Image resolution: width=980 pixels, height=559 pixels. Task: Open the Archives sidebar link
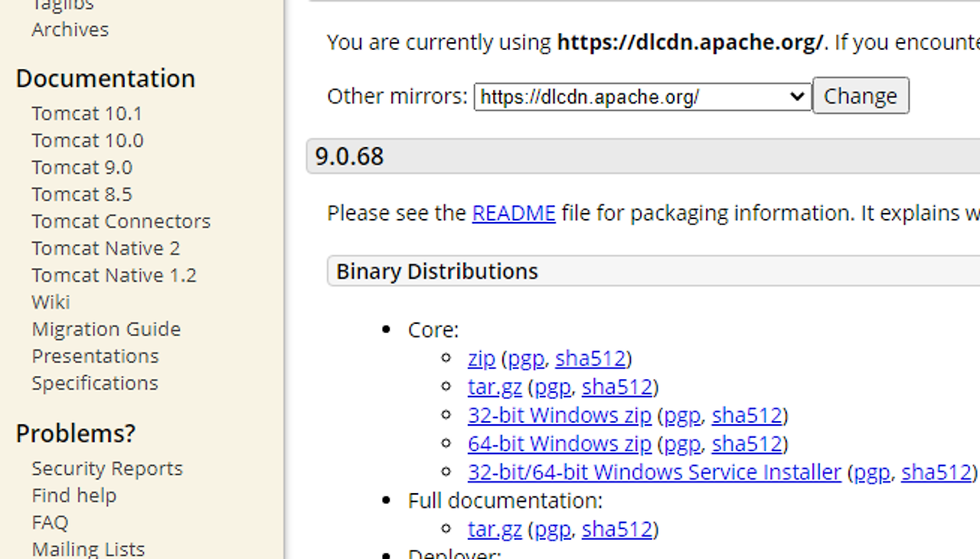pyautogui.click(x=70, y=29)
